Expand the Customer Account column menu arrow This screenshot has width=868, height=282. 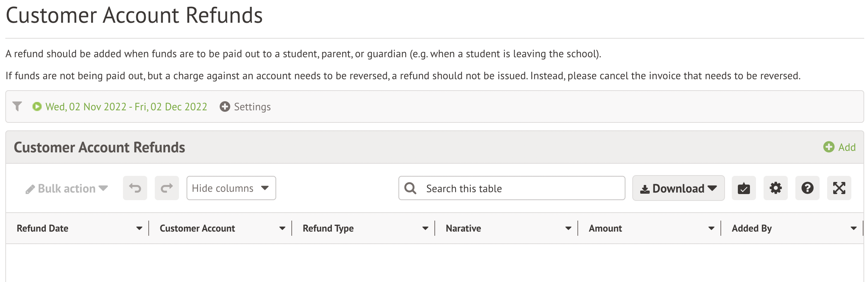tap(282, 228)
